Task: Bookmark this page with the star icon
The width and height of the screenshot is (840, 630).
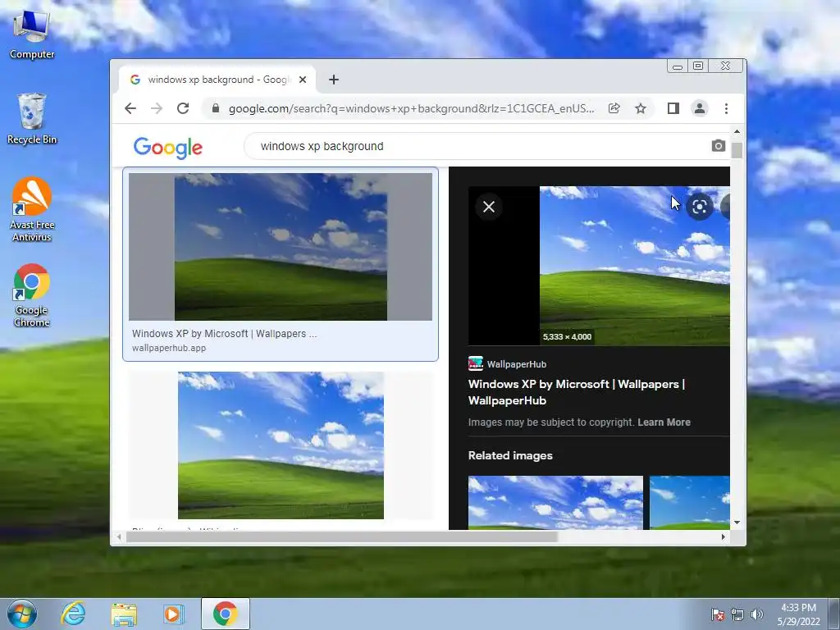Action: tap(641, 109)
